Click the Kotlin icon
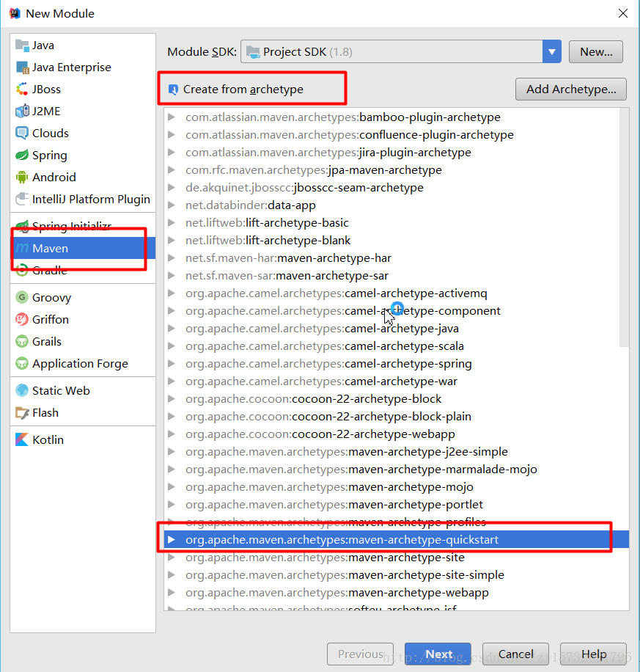The height and width of the screenshot is (672, 640). tap(22, 439)
